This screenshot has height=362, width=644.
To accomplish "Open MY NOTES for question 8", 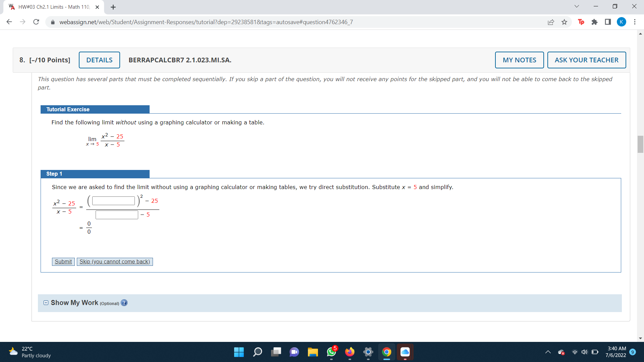I will coord(519,60).
